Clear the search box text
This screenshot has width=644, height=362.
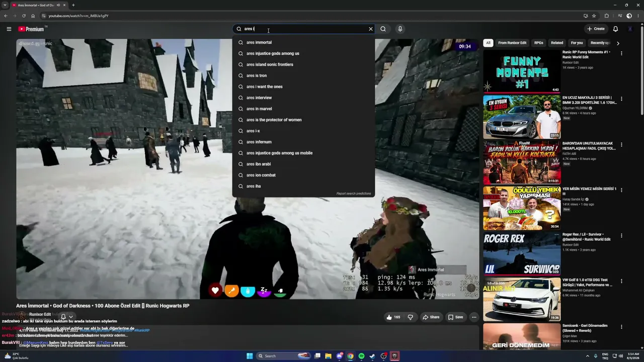tap(371, 29)
